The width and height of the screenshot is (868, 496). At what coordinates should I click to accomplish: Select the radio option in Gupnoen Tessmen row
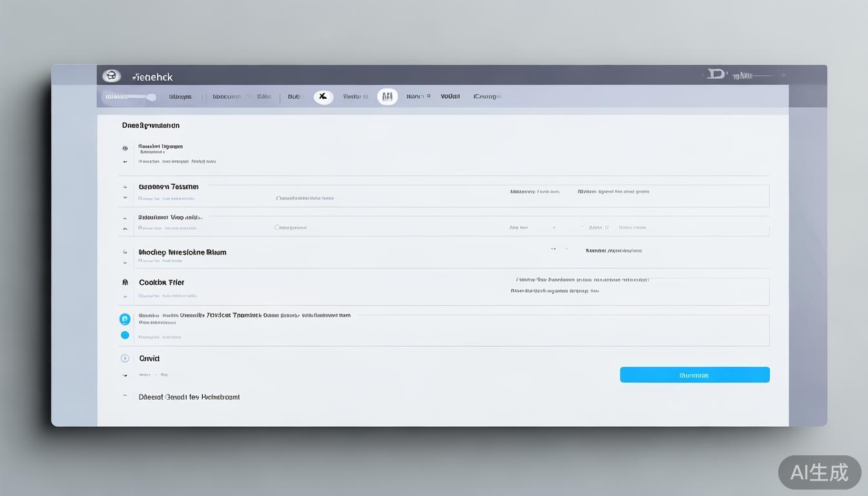tap(278, 198)
